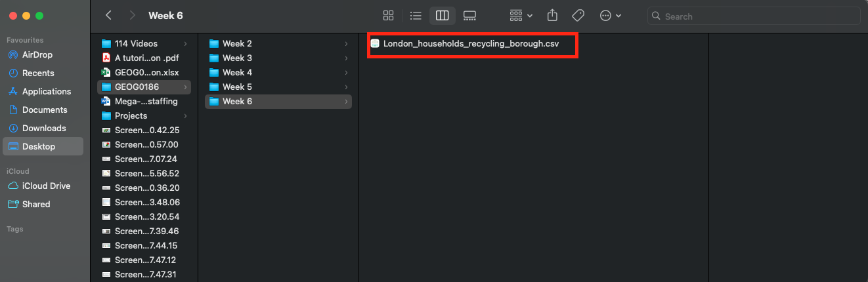Viewport: 868px width, 282px height.
Task: Select London_households_recycling_borough.csv file
Action: click(471, 44)
